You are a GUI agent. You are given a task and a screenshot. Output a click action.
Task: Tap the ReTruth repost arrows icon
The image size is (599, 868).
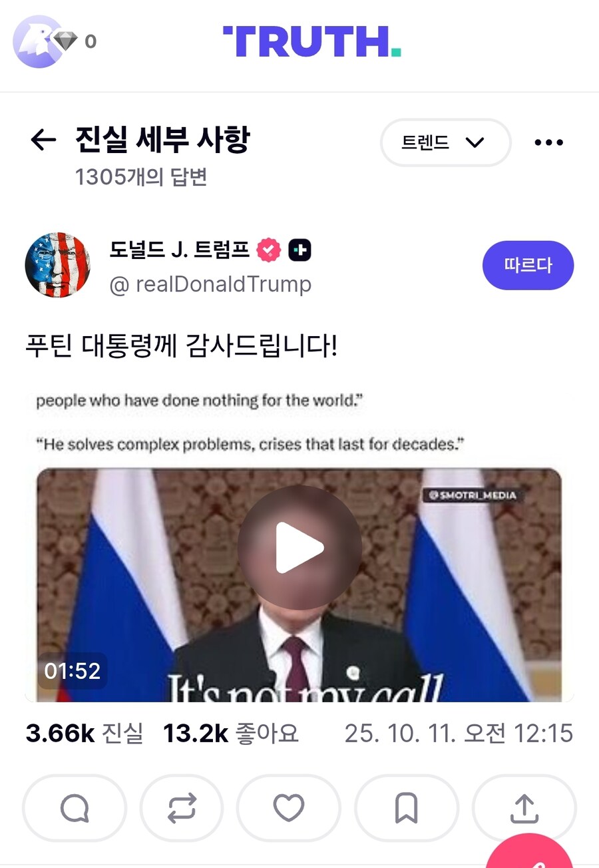coord(182,808)
